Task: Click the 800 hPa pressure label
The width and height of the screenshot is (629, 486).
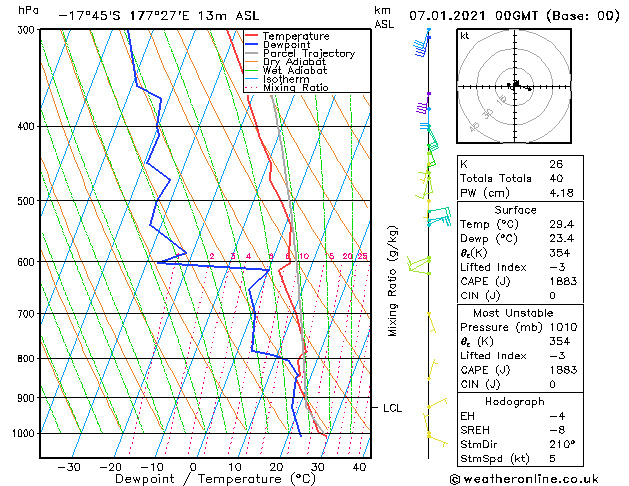Action: [x=28, y=358]
